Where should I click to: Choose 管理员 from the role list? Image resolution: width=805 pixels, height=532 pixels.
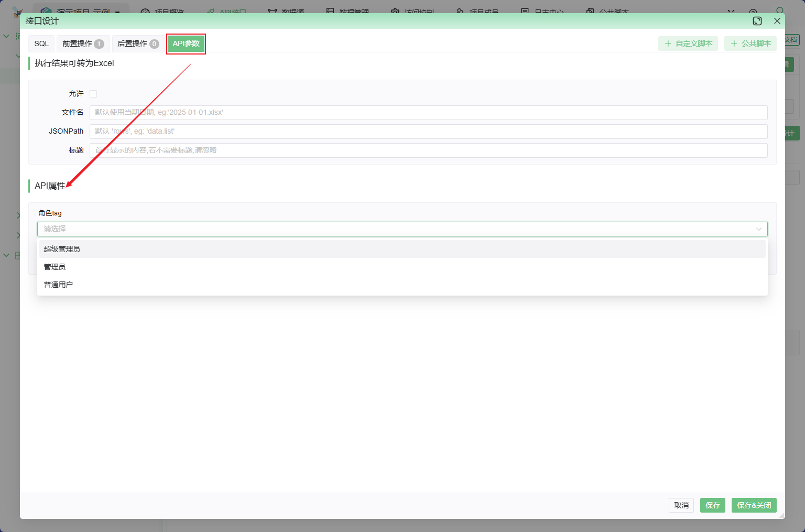coord(55,267)
